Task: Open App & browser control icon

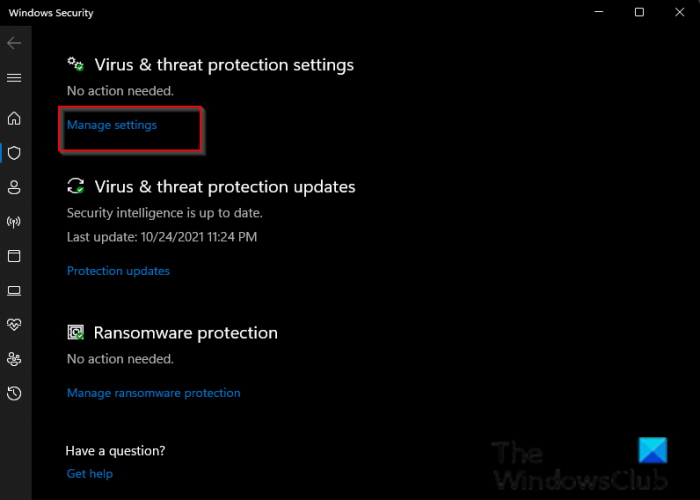Action: (x=14, y=256)
